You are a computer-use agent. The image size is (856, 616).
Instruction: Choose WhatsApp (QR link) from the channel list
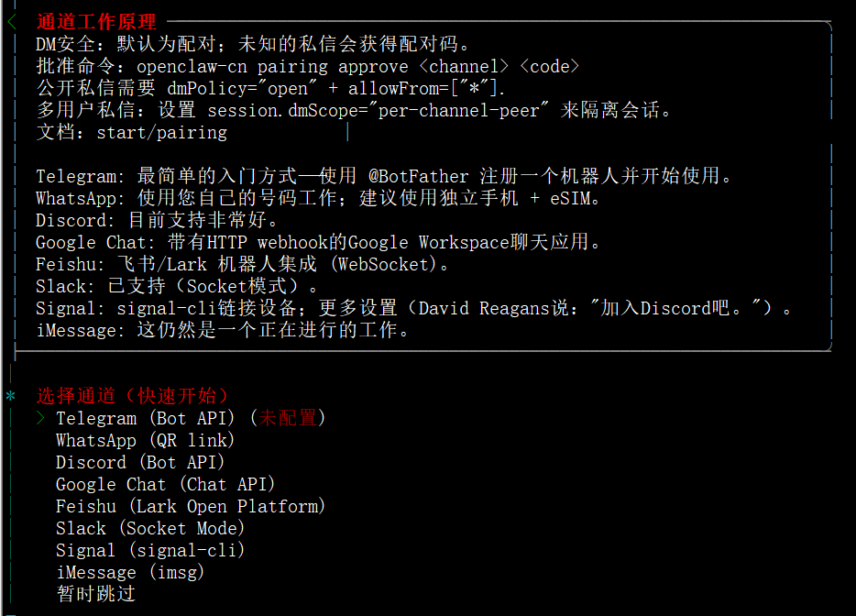coord(145,440)
